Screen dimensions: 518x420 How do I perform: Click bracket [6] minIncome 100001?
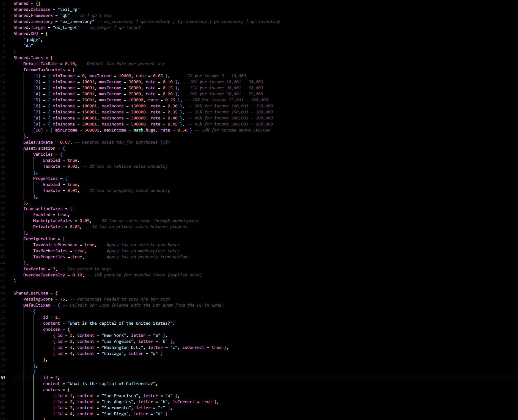click(90, 106)
